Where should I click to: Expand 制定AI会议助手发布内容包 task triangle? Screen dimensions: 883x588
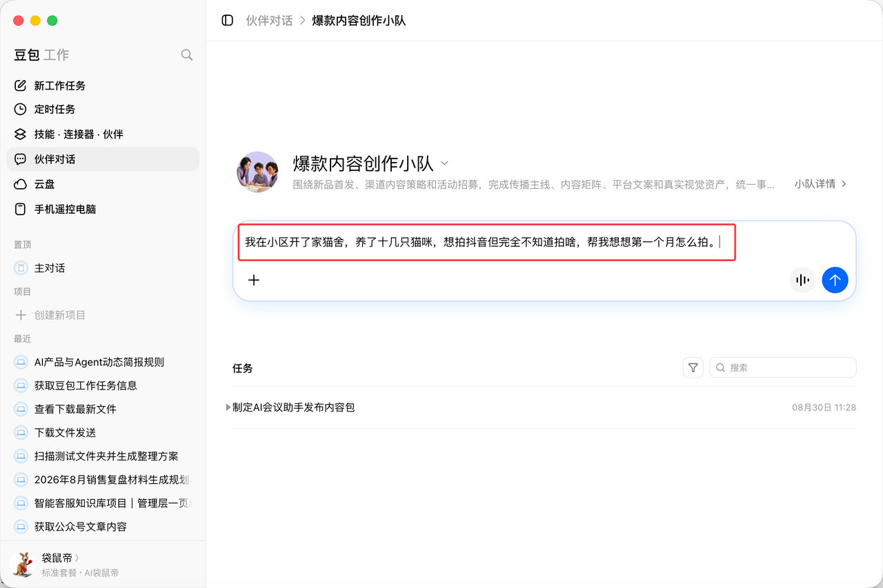pyautogui.click(x=228, y=407)
